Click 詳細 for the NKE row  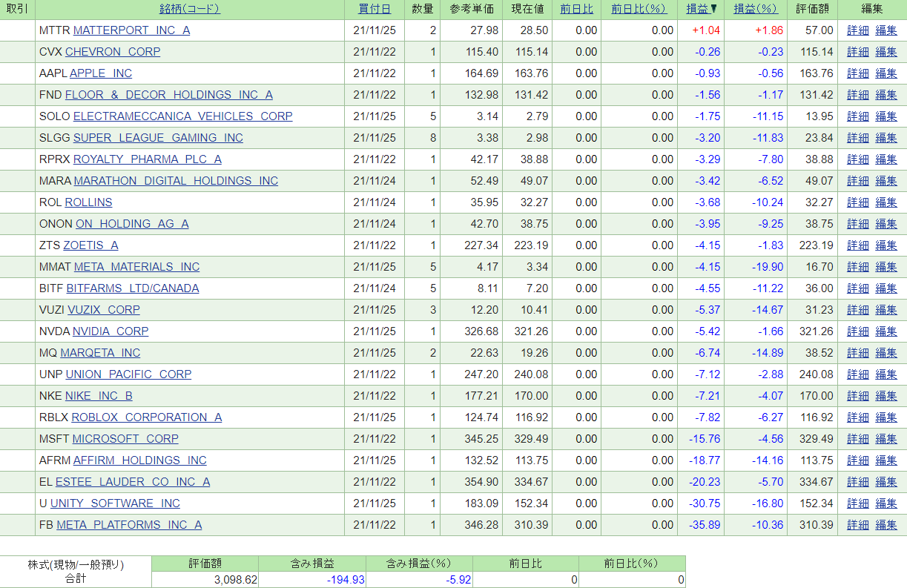[858, 396]
